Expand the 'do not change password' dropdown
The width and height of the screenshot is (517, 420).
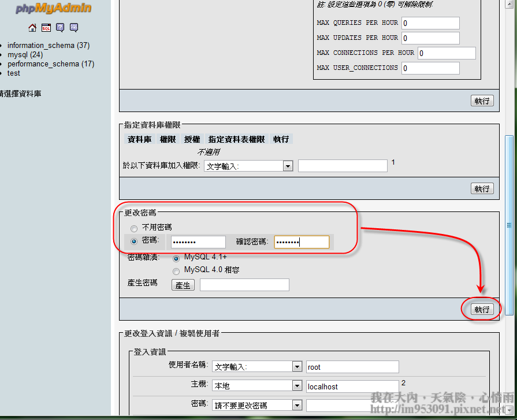[x=297, y=405]
